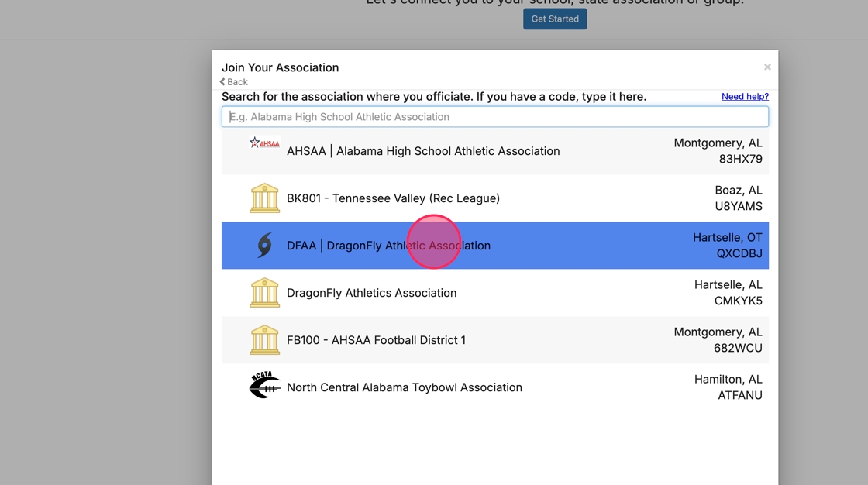Click the NCATA football logo icon
Screen dimensions: 868x485
[264, 385]
